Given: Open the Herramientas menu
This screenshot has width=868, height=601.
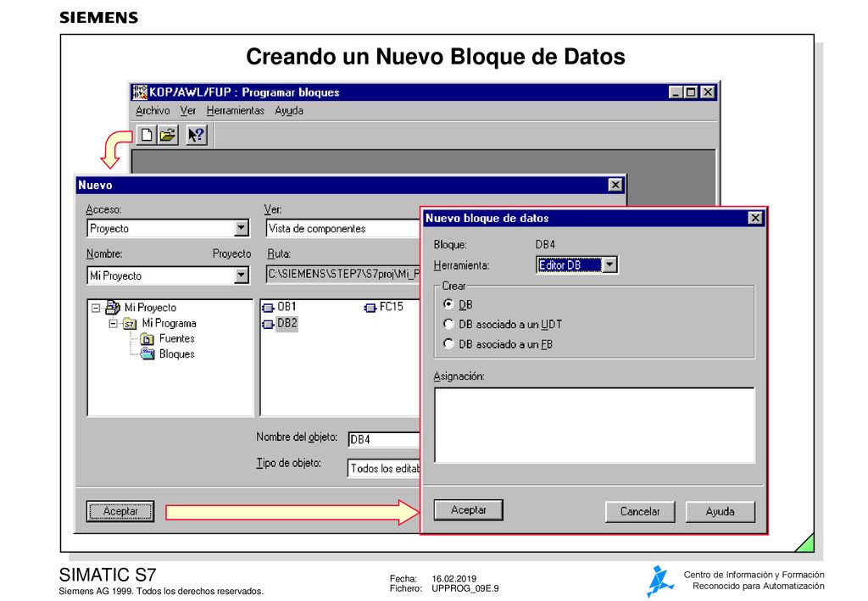Looking at the screenshot, I should (236, 111).
